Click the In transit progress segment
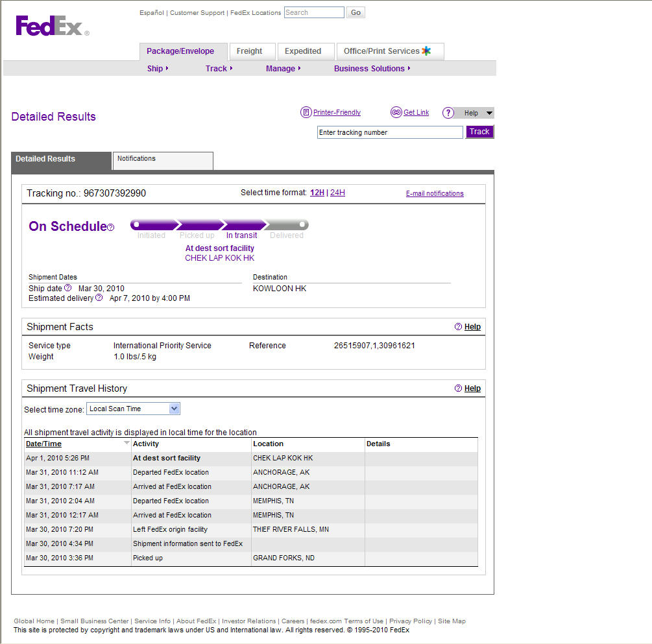Screen dimensions: 652x644 pyautogui.click(x=243, y=225)
